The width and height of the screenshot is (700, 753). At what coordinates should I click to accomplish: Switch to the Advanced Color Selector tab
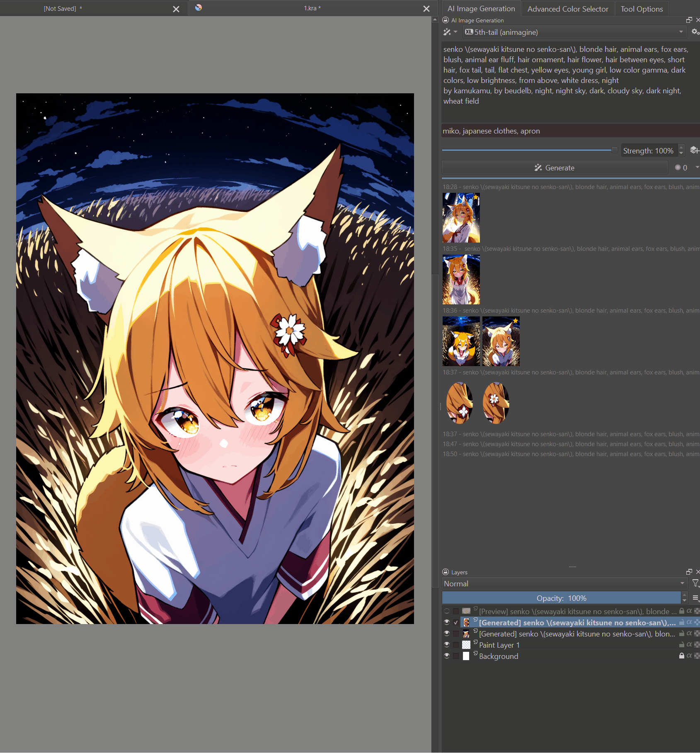coord(568,9)
